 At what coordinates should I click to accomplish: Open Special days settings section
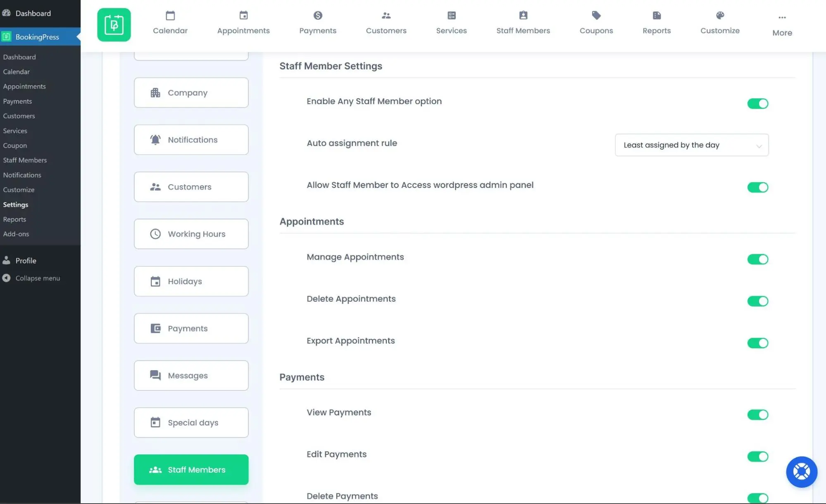(190, 423)
